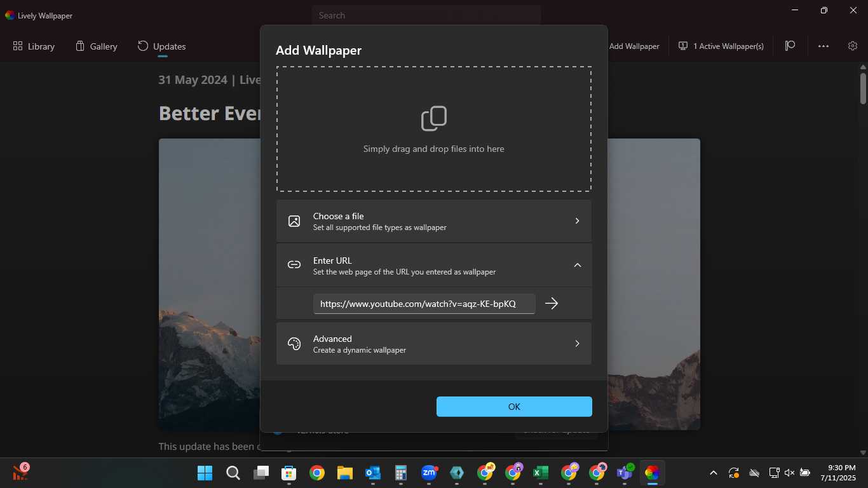Click the sync update tray icon

(x=734, y=473)
